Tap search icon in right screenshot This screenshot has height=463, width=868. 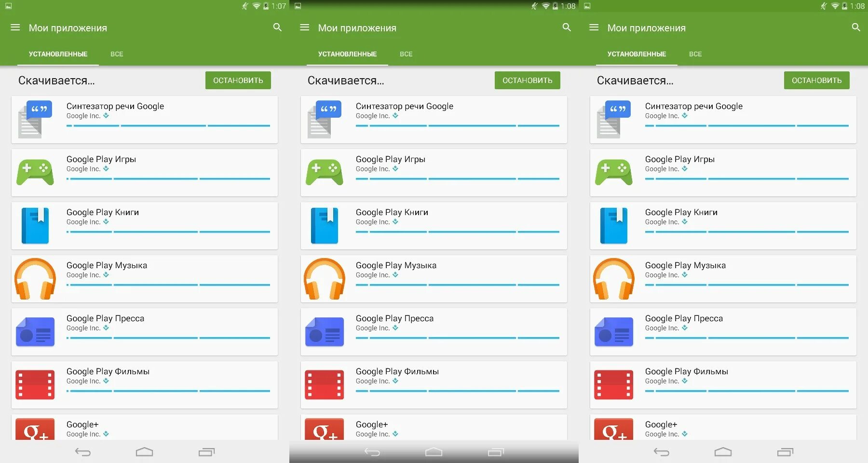point(856,27)
